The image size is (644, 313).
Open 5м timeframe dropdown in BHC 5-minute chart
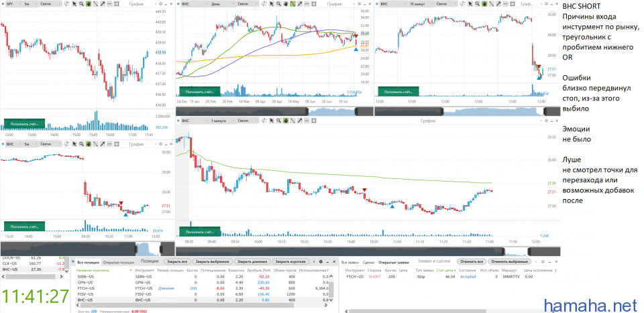click(30, 144)
